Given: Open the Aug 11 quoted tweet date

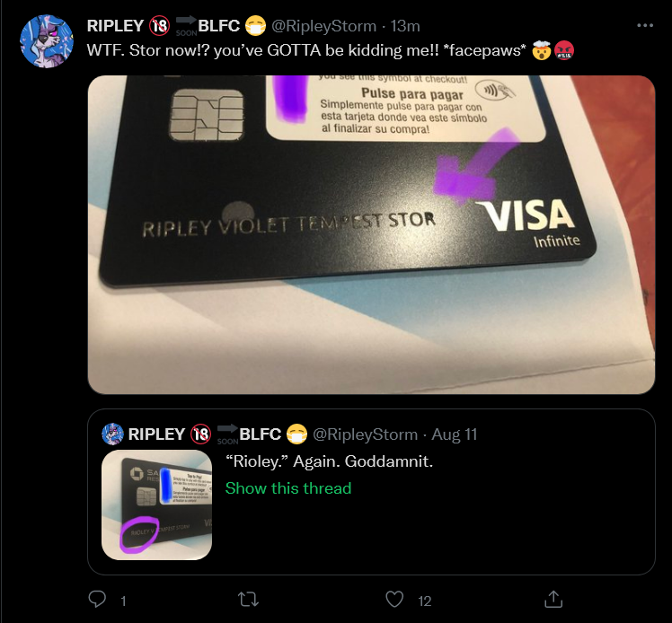Looking at the screenshot, I should pos(455,434).
